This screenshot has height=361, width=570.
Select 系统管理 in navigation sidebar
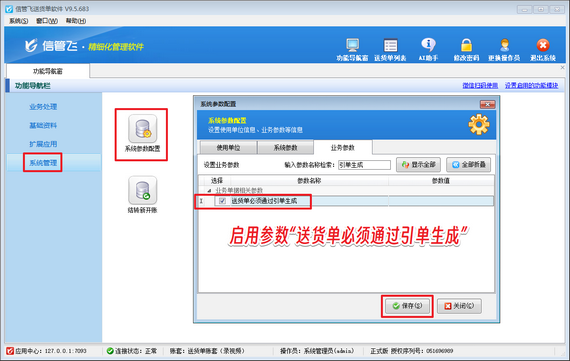[43, 163]
